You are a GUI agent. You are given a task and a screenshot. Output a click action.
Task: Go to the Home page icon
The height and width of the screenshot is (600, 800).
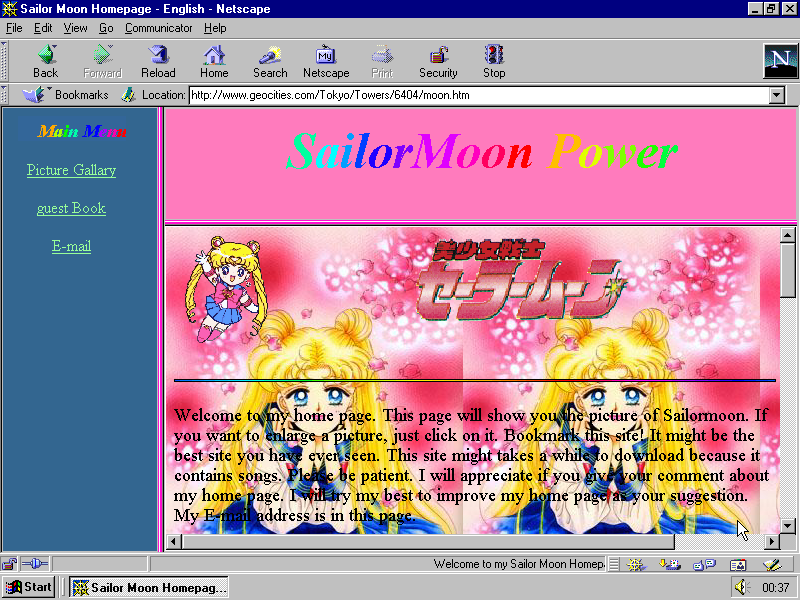tap(214, 61)
